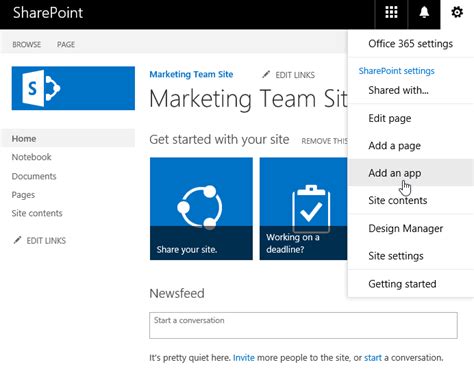
Task: Select Office 365 settings menu item
Action: tap(410, 44)
